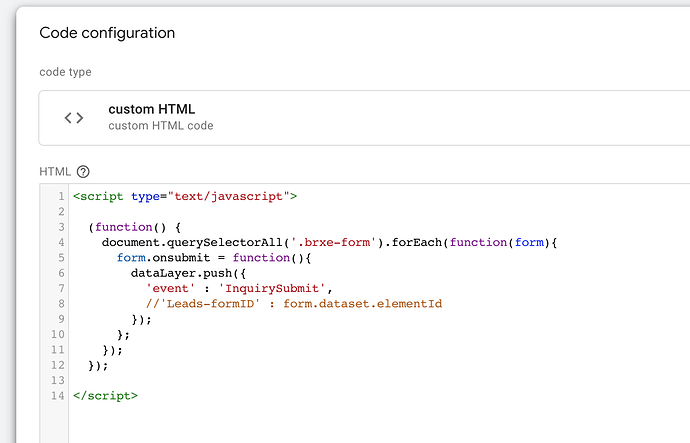Click the closing '</script>' tag on line 14

tap(105, 396)
